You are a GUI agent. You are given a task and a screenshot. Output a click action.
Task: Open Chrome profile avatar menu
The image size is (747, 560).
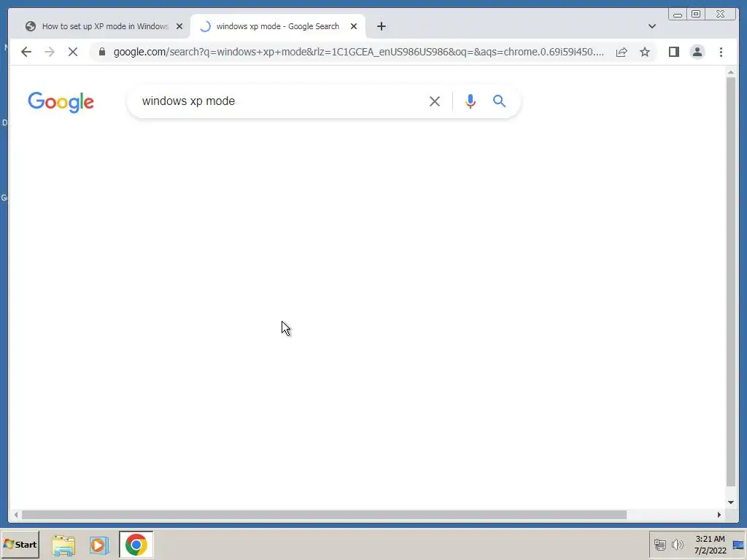point(697,52)
